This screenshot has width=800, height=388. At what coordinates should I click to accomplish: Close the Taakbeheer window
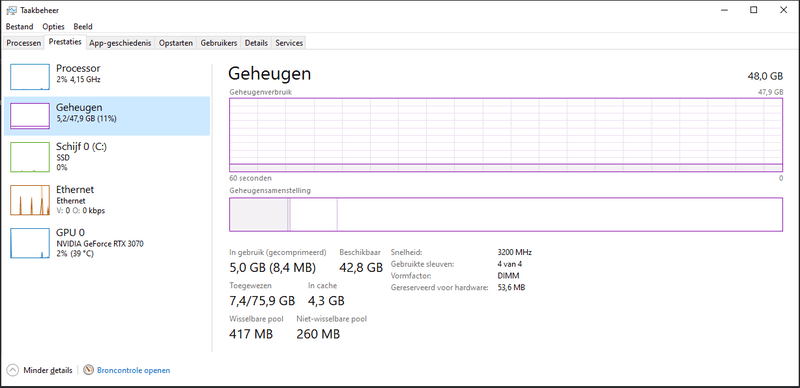click(x=784, y=10)
